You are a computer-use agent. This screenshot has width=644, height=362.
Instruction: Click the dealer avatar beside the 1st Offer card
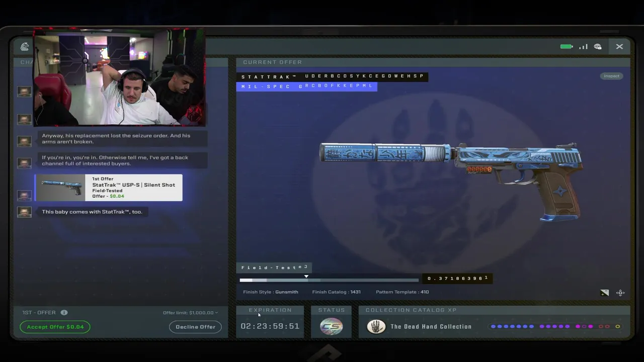(x=24, y=195)
